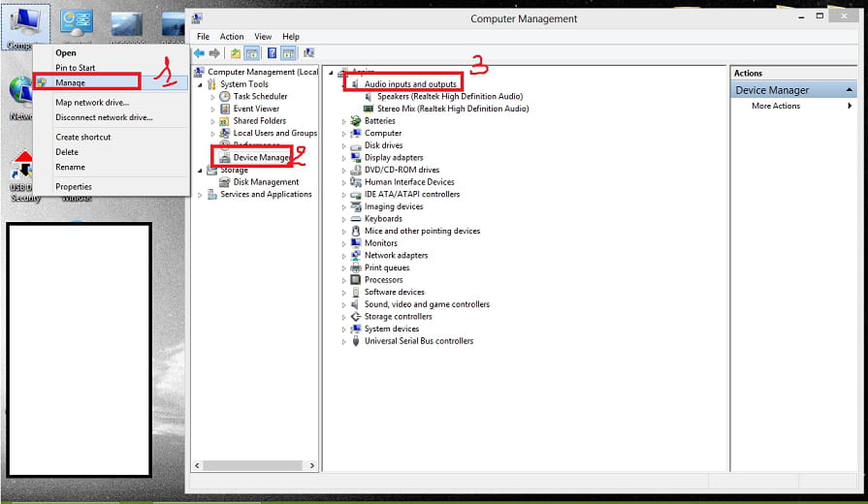Image resolution: width=868 pixels, height=504 pixels.
Task: Expand Sound, video and game controllers
Action: click(x=344, y=304)
